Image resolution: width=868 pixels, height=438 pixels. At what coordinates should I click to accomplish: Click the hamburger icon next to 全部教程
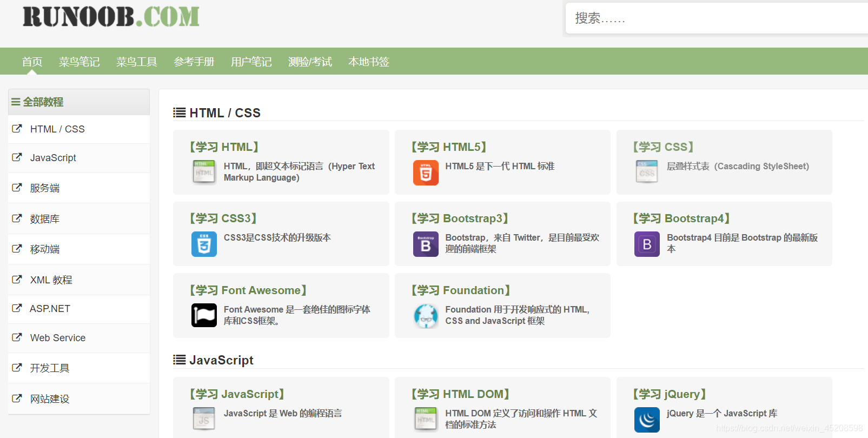pyautogui.click(x=16, y=102)
